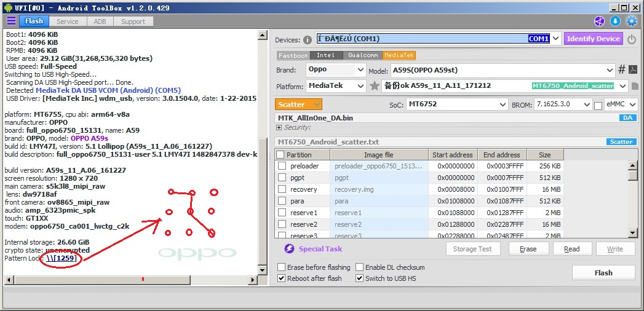This screenshot has height=311, width=644.
Task: Check the para partition
Action: point(282,201)
